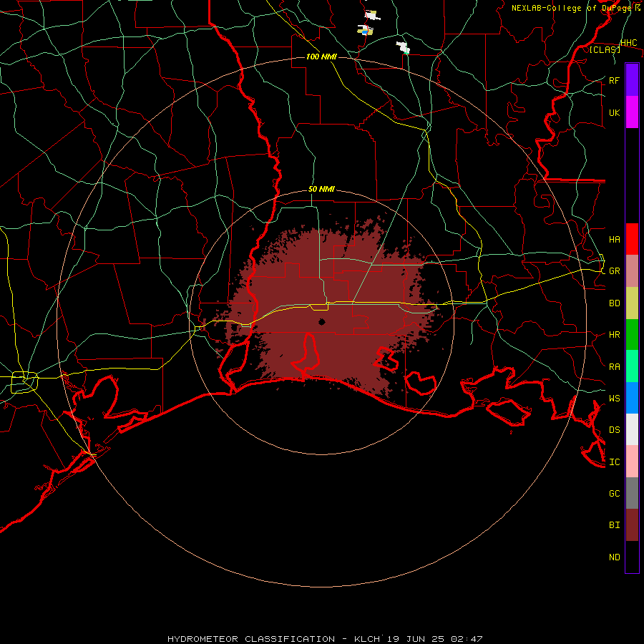644x644 pixels.
Task: Pick the RA light green legend swatch
Action: [x=632, y=366]
